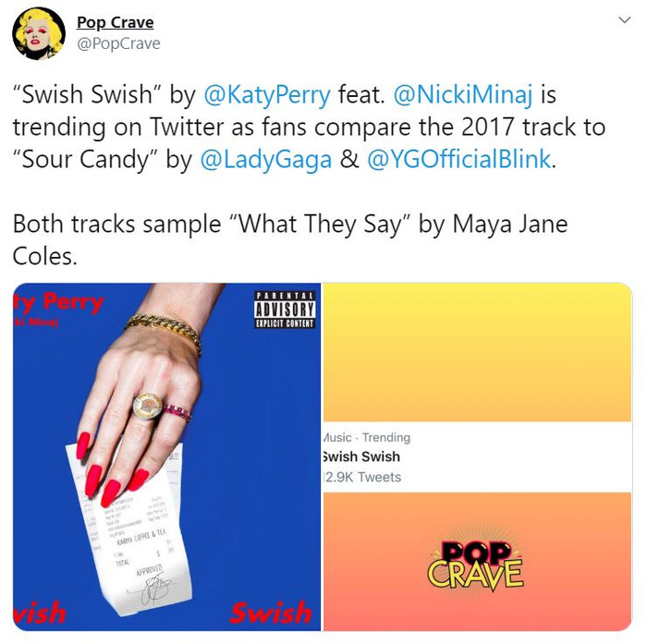Click the red 'ty Perry' title on cover
This screenshot has width=647, height=644.
point(57,302)
